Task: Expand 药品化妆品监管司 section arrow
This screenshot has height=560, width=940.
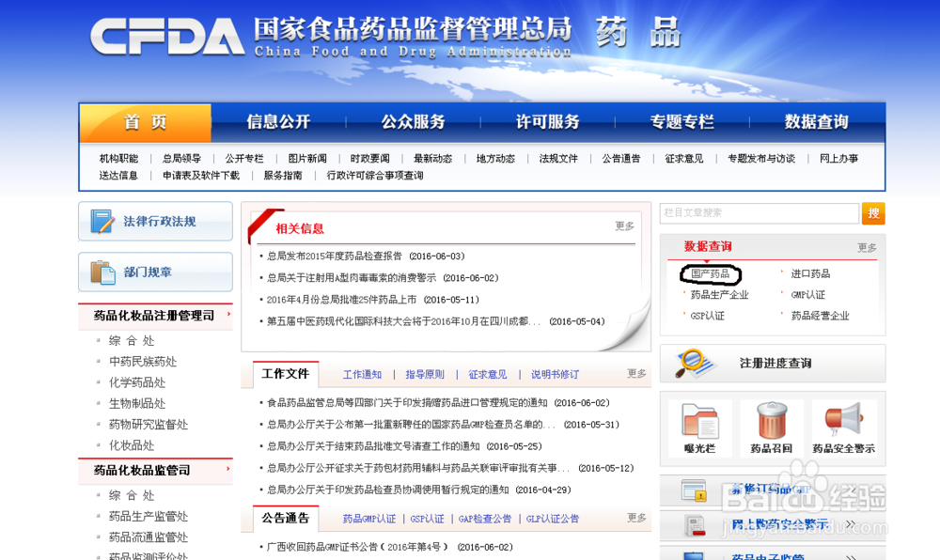Action: pyautogui.click(x=228, y=468)
